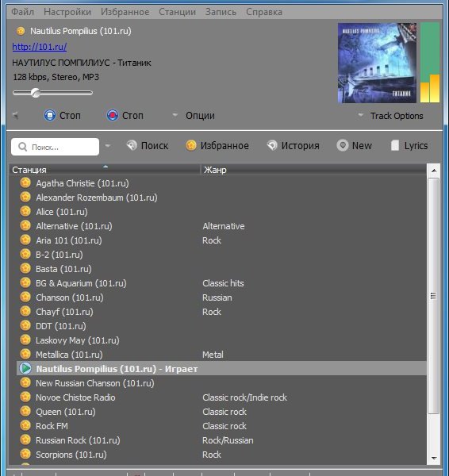Image resolution: width=449 pixels, height=476 pixels.
Task: Mute audio via the speaker icon
Action: (x=16, y=115)
